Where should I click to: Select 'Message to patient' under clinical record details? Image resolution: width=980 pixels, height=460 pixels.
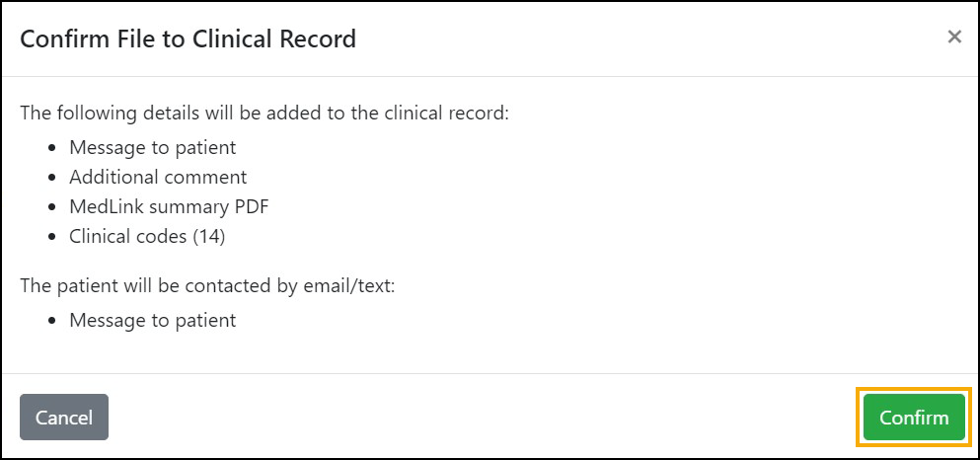coord(152,148)
